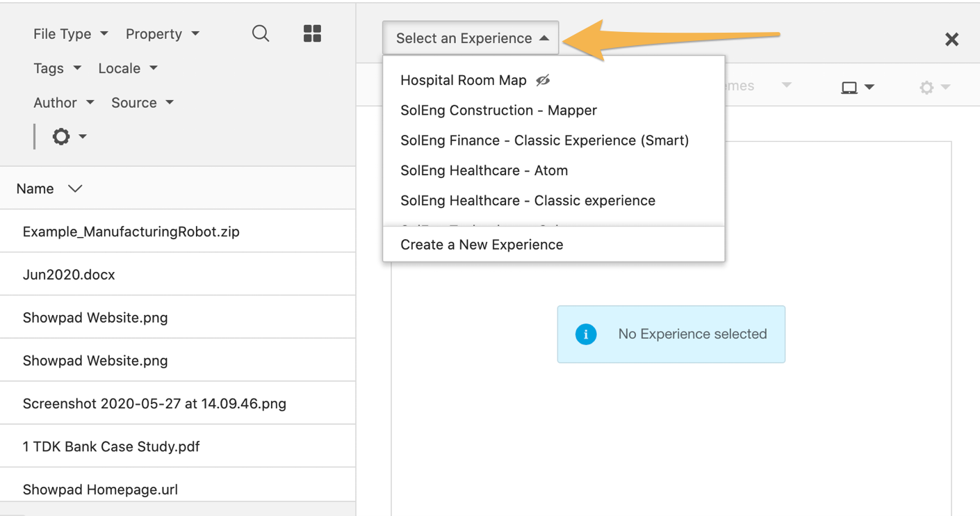Open the File Type filter dropdown
Image resolution: width=980 pixels, height=516 pixels.
click(x=70, y=33)
